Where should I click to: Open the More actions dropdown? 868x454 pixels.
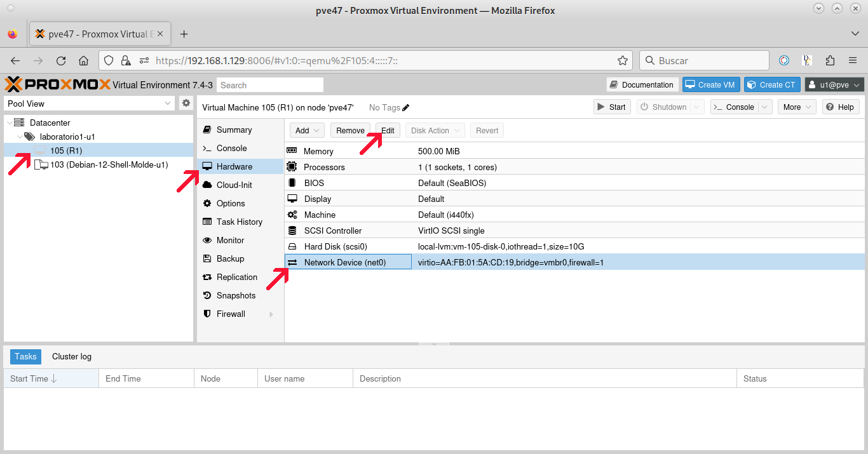click(797, 107)
